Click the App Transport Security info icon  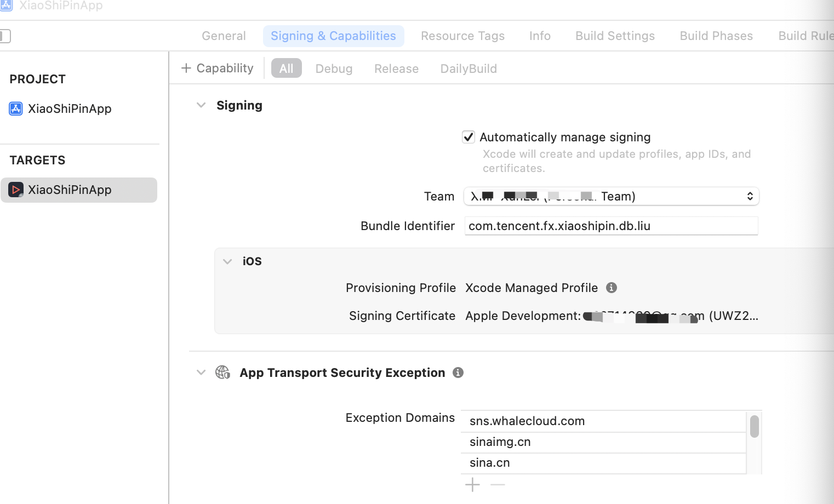coord(458,373)
